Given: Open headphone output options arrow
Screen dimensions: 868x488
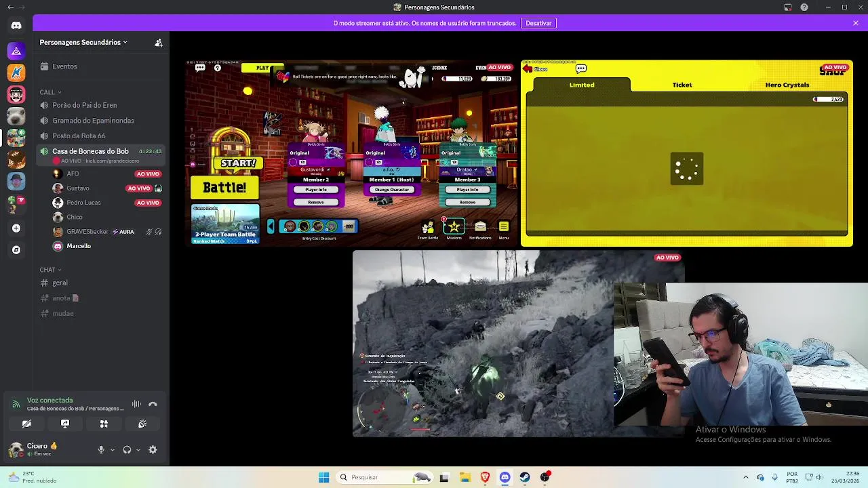Looking at the screenshot, I should pyautogui.click(x=138, y=449).
